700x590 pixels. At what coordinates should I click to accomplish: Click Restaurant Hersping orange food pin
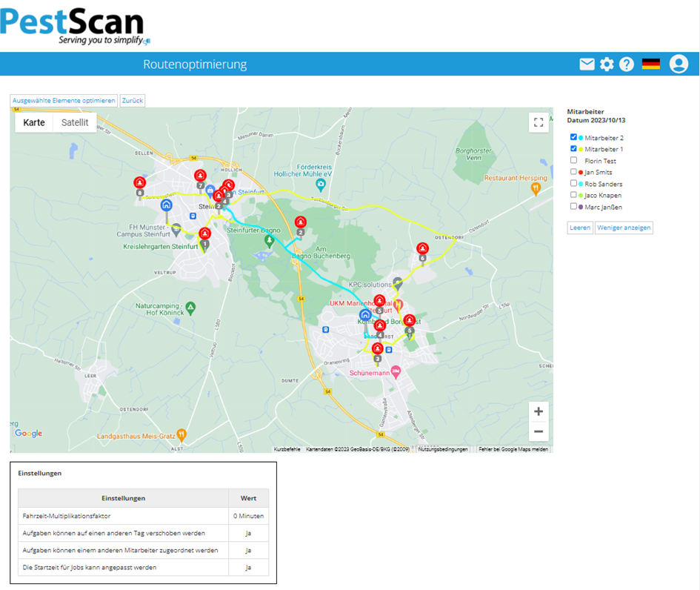click(536, 188)
